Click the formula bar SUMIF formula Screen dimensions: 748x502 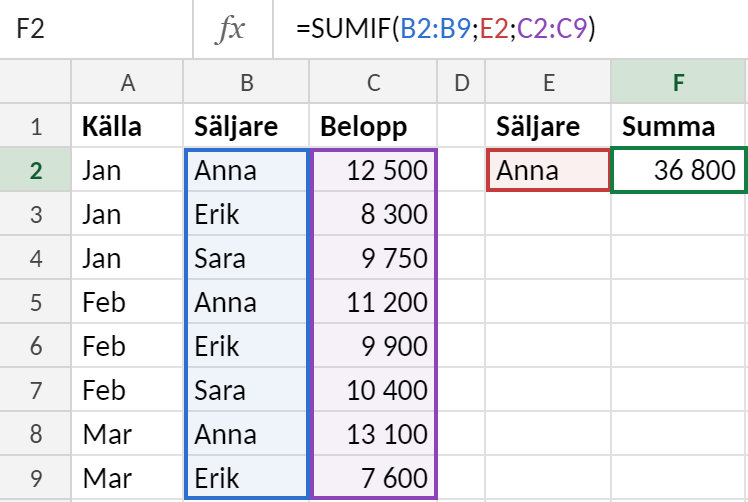pyautogui.click(x=446, y=29)
